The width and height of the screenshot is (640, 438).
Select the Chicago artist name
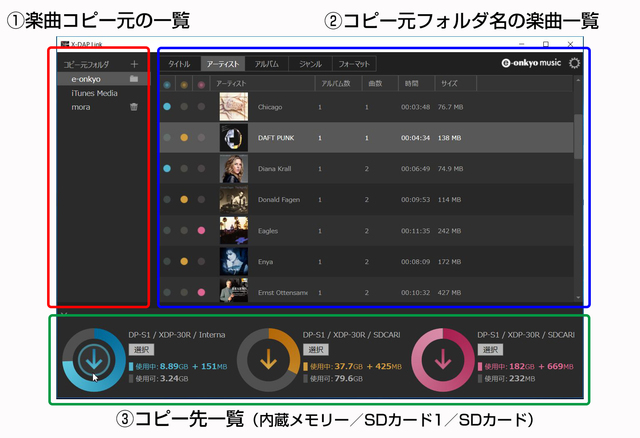[x=270, y=107]
